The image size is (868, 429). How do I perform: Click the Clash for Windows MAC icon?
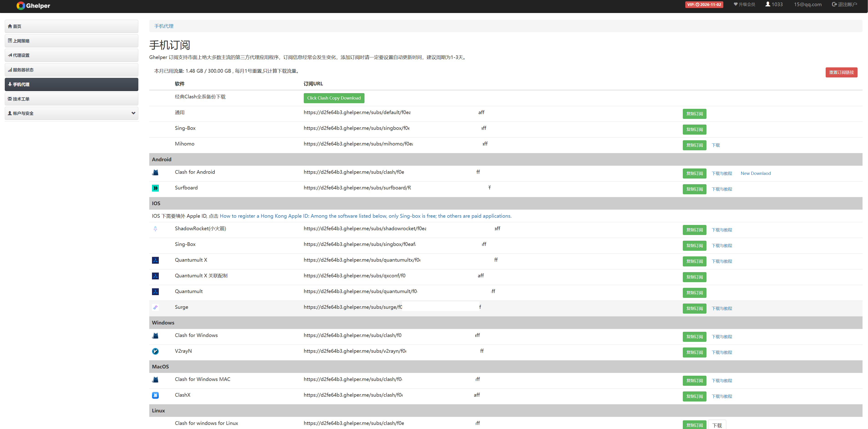click(155, 380)
